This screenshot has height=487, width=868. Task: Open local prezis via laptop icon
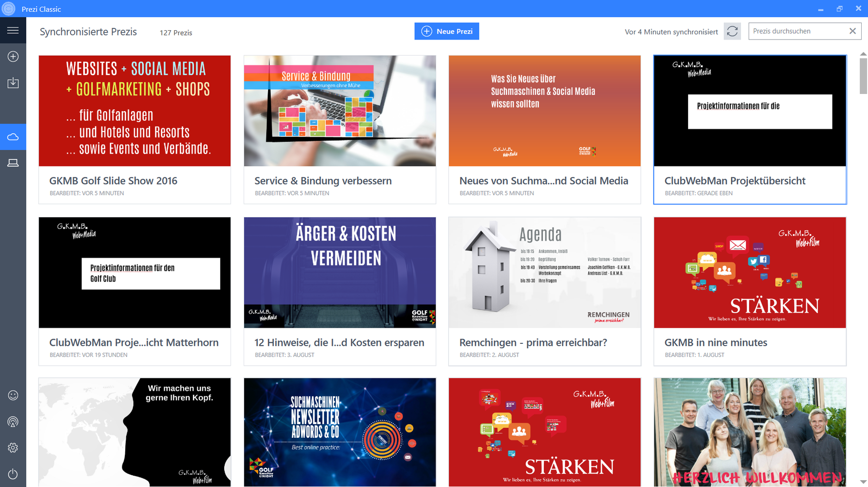point(13,163)
